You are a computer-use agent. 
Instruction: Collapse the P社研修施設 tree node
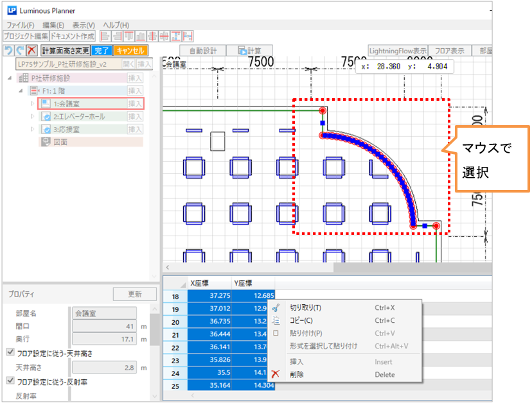coord(10,78)
